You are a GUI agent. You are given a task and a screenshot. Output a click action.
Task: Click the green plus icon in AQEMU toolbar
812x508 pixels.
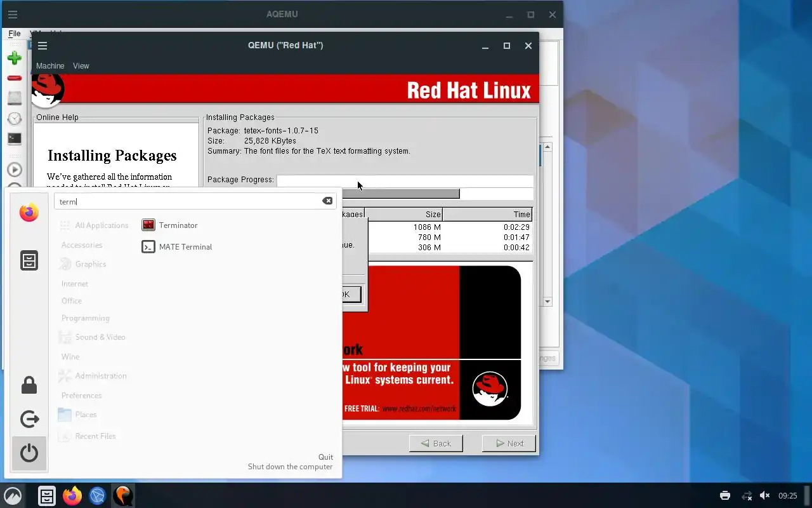point(14,58)
